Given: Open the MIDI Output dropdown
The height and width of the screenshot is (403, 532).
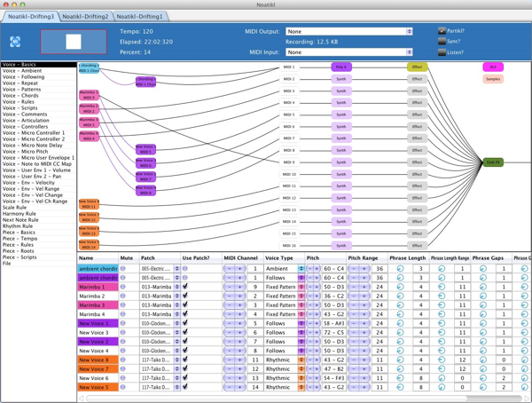Looking at the screenshot, I should [x=349, y=32].
